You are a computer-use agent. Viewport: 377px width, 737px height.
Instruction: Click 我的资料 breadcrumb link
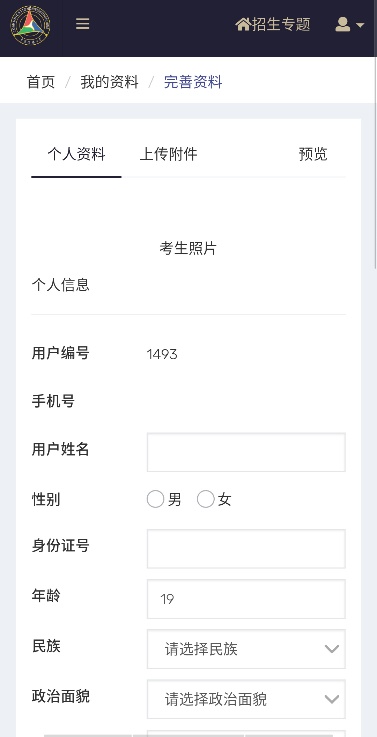[x=110, y=82]
